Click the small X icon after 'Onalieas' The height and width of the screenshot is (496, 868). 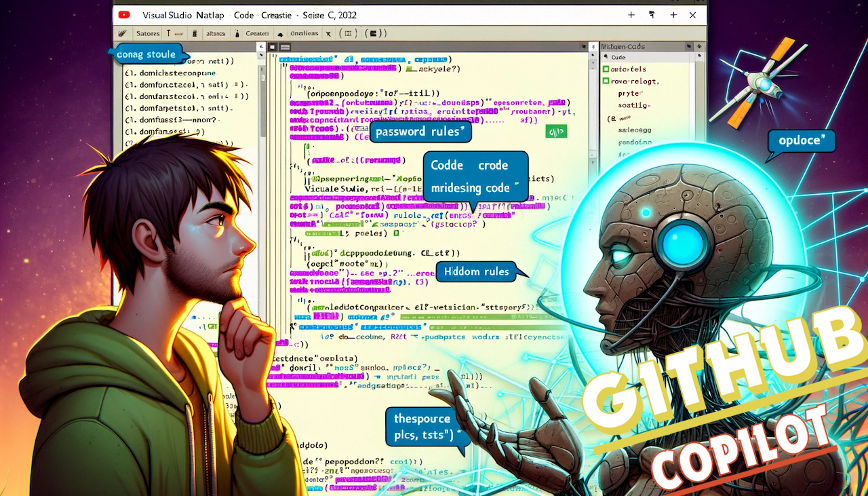click(328, 34)
